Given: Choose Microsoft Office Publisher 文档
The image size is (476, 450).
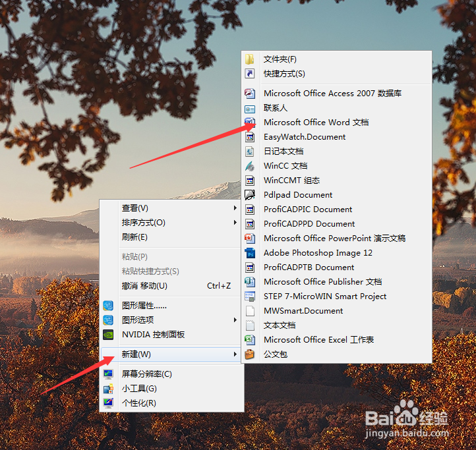Looking at the screenshot, I should click(x=336, y=282).
